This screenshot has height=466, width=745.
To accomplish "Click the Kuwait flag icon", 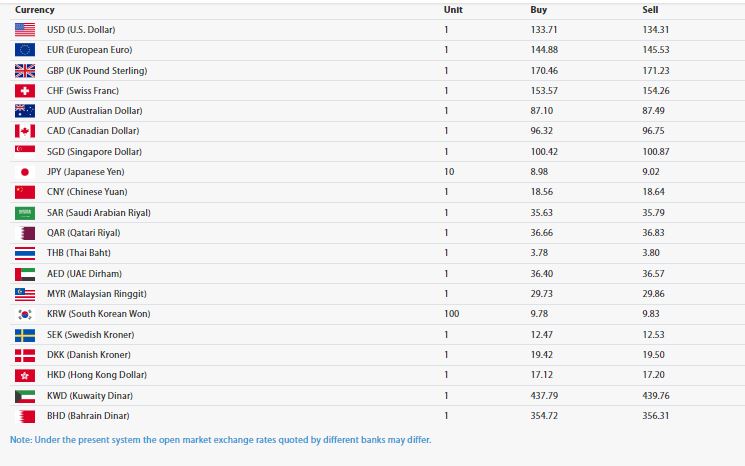I will [25, 396].
